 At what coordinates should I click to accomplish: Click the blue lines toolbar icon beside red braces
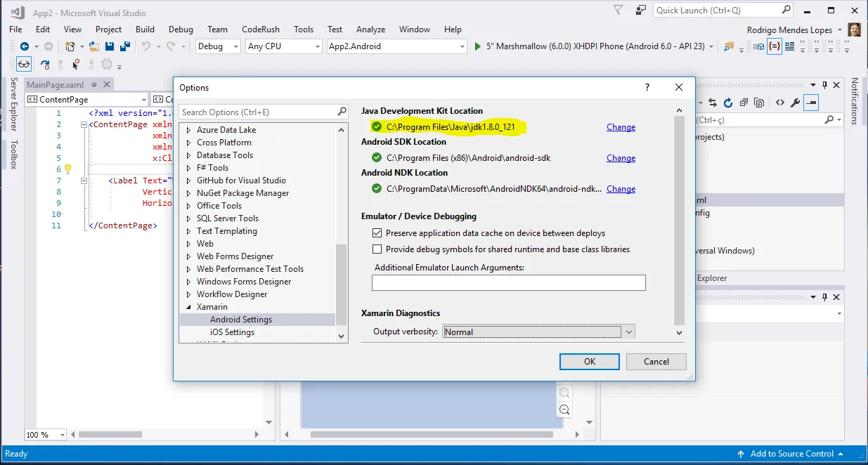tap(789, 46)
